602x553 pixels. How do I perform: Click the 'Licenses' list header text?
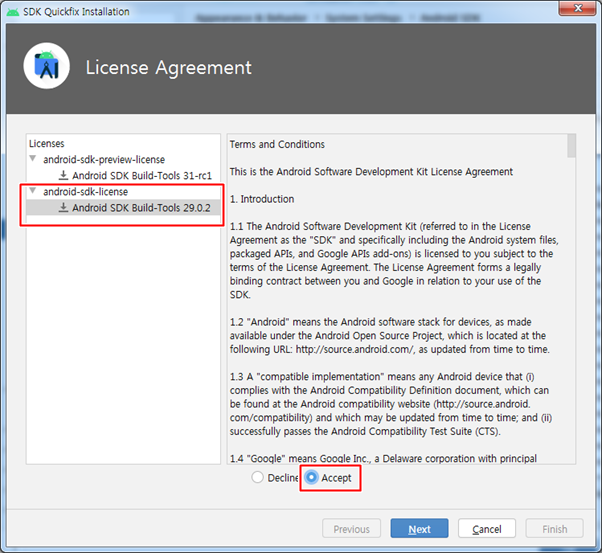click(47, 144)
